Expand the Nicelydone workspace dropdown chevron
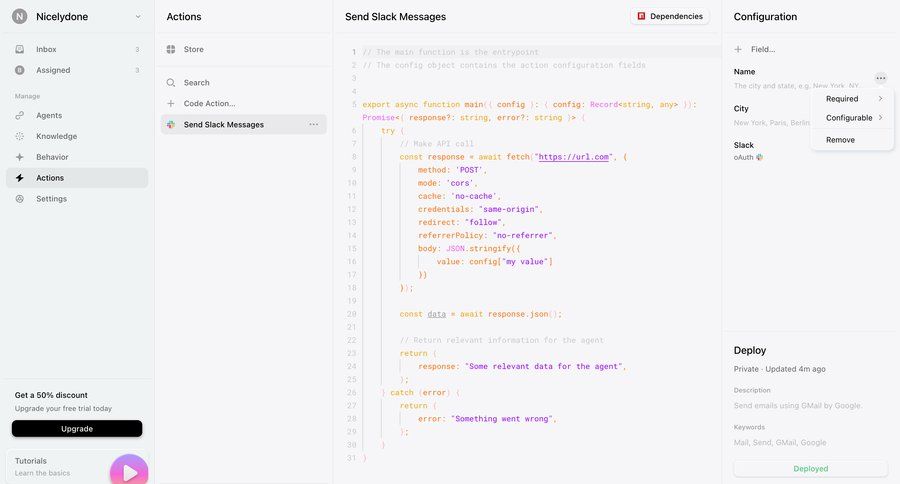Viewport: 900px width, 484px height. 138,17
